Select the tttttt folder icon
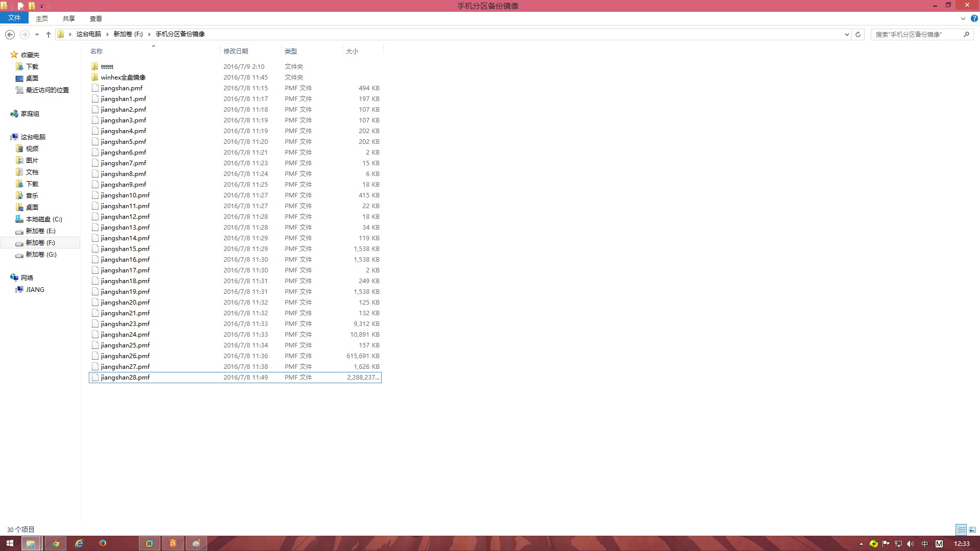980x551 pixels. (x=95, y=66)
